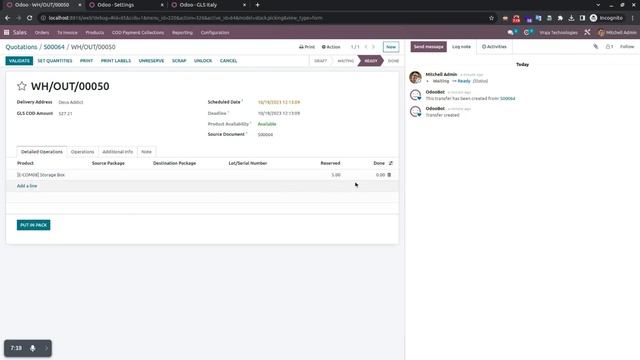The image size is (640, 360).
Task: Click Log note in chatter
Action: (461, 47)
